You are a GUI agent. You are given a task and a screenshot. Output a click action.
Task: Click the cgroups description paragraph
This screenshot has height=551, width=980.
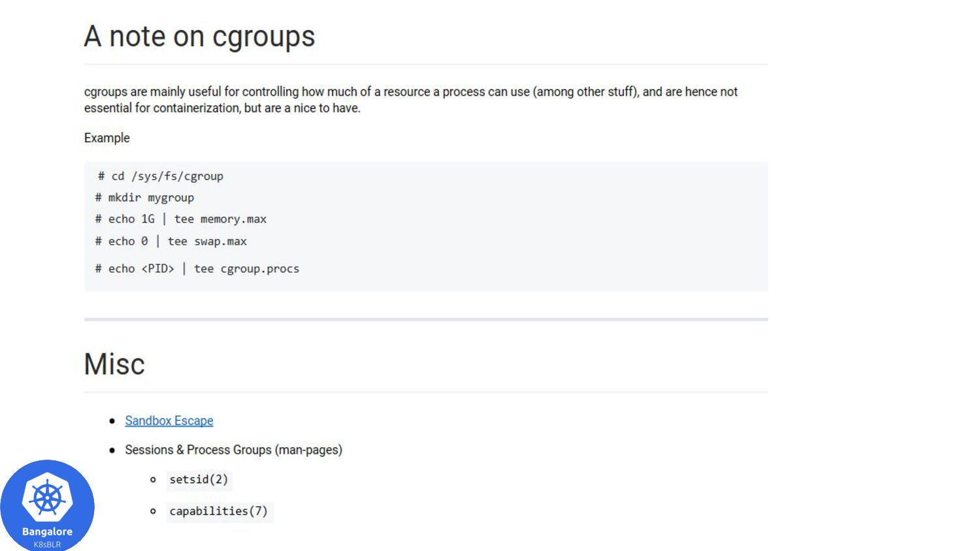click(x=411, y=100)
